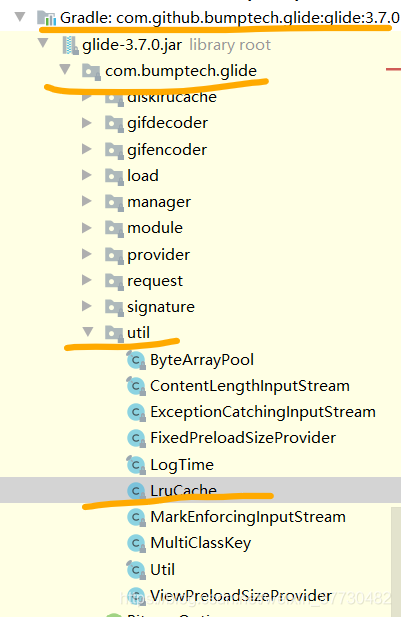401x617 pixels.
Task: Click the Gradle library icon
Action: coord(46,18)
